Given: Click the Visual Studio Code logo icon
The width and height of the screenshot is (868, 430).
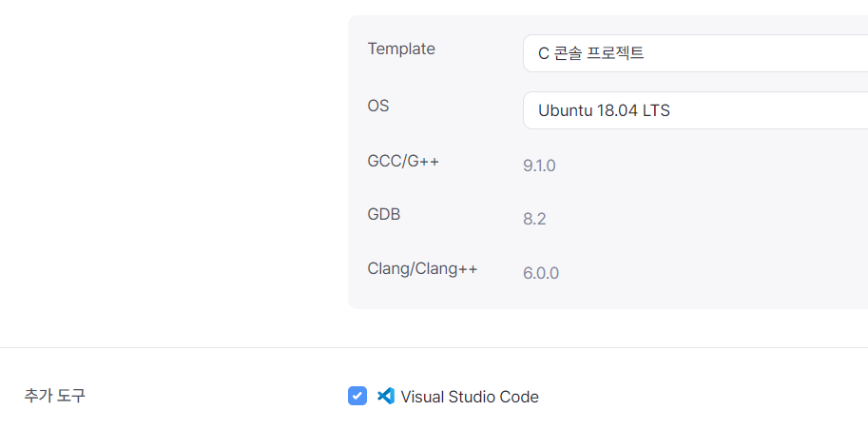Looking at the screenshot, I should point(386,397).
